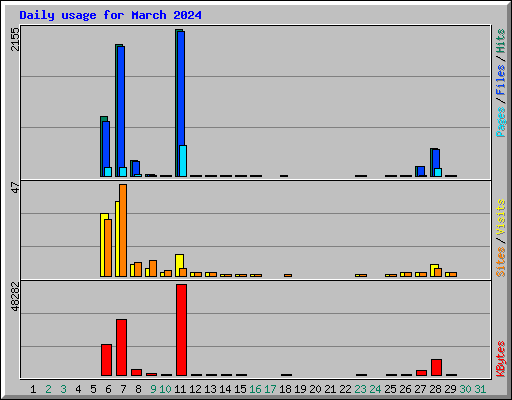This screenshot has width=512, height=400.
Task: Click the yellow visits bar for day 28
Action: pyautogui.click(x=434, y=270)
